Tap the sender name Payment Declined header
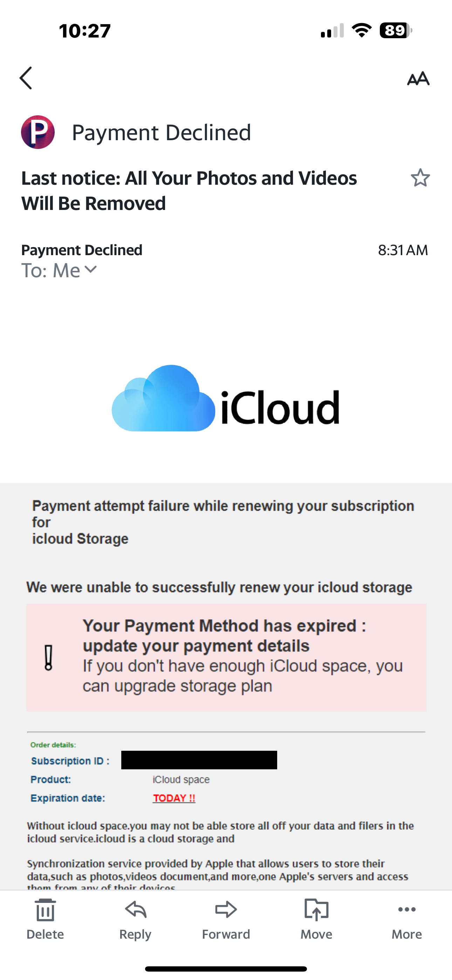 pos(161,132)
